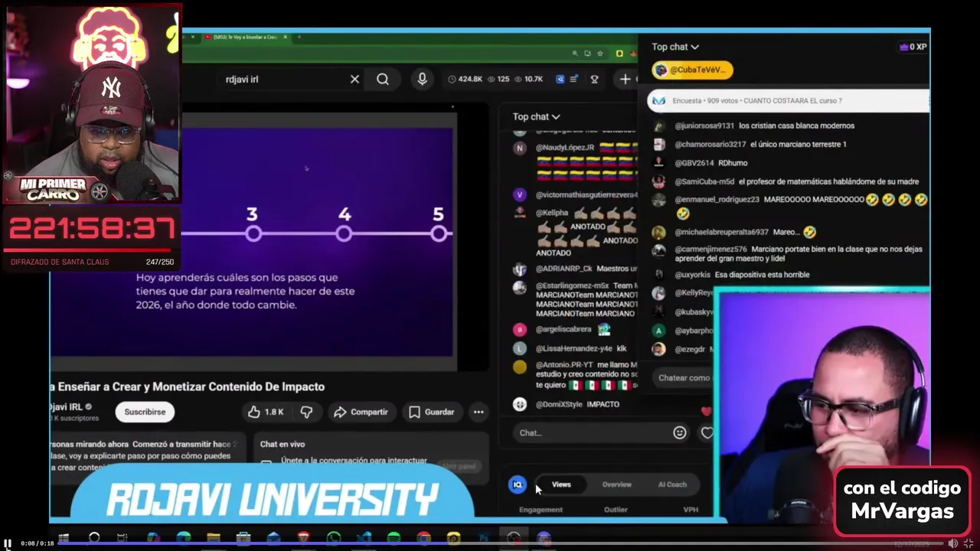Screen dimensions: 980x551
Task: Click the yellow extension icon in browser toolbar
Action: click(x=619, y=54)
